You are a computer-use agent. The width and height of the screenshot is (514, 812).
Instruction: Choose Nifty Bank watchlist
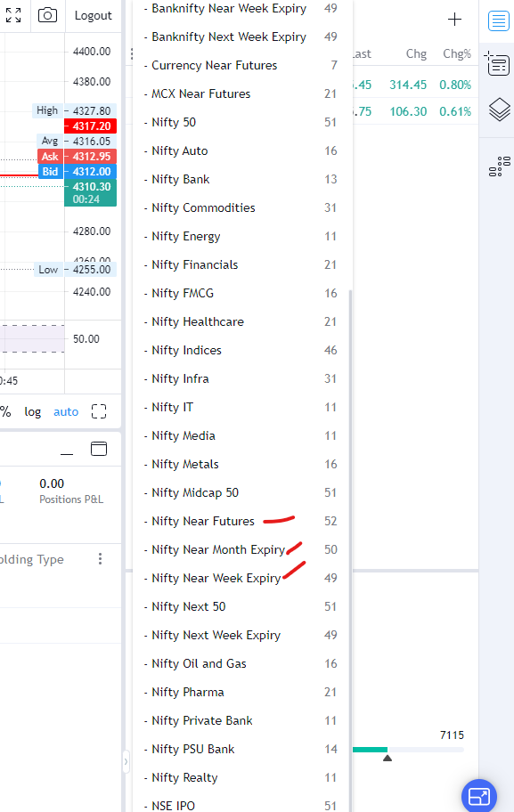pyautogui.click(x=241, y=179)
